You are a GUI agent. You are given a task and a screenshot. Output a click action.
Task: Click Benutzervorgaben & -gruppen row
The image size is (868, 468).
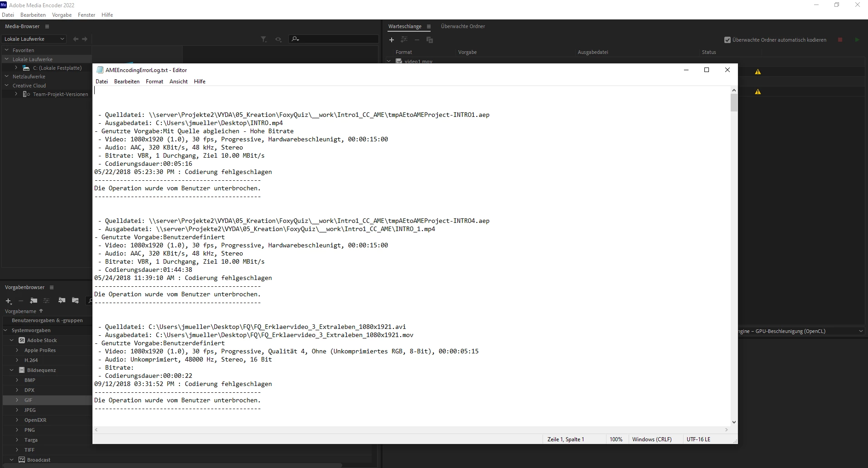click(47, 320)
